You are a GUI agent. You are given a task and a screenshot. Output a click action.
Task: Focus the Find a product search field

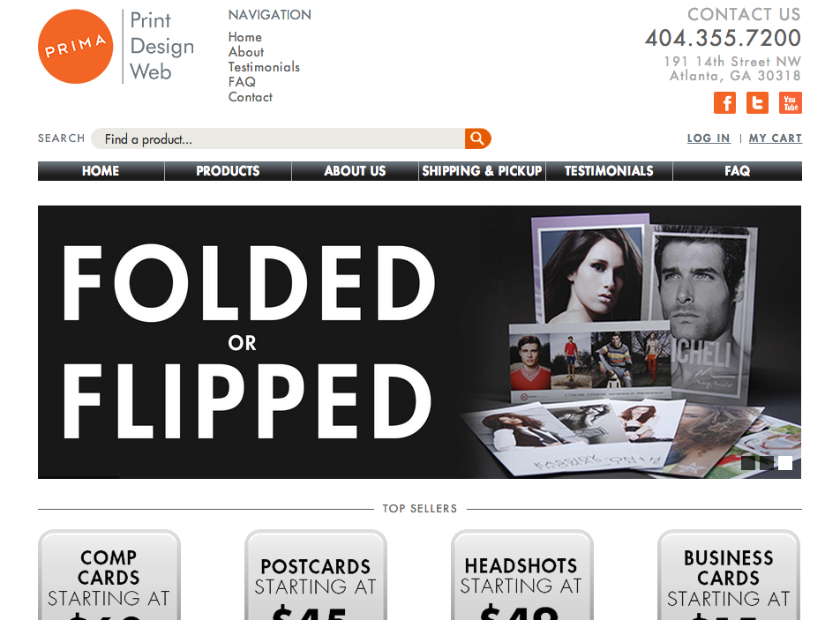[x=278, y=138]
